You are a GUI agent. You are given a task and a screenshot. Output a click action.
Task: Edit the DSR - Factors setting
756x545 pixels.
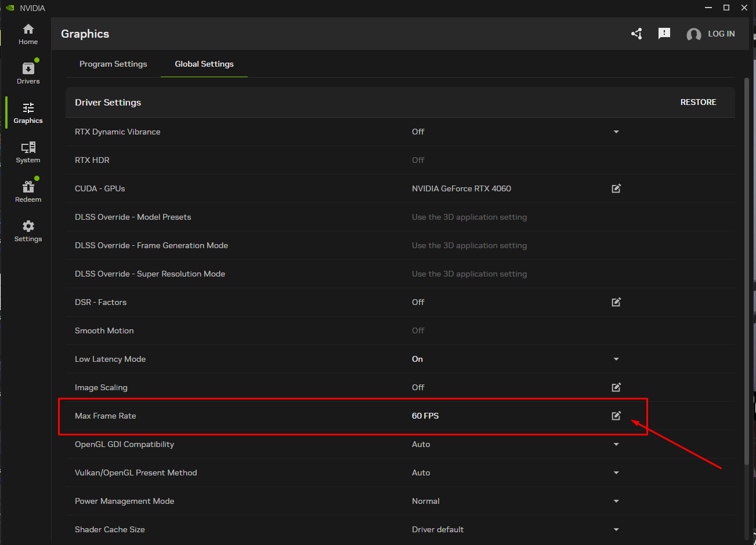click(616, 302)
